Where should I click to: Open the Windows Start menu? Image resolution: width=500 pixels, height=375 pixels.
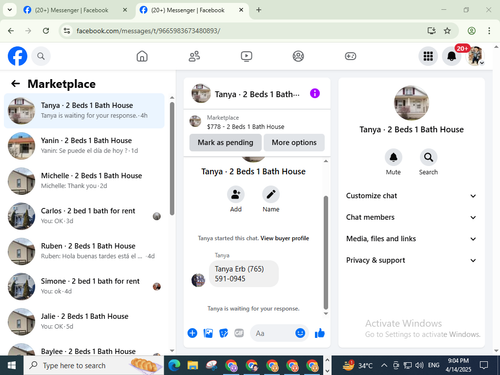click(x=12, y=365)
